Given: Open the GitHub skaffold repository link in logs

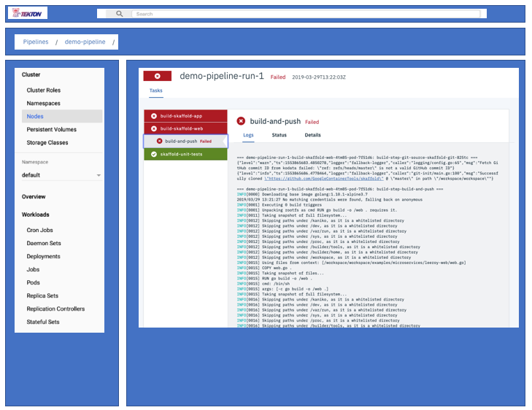Looking at the screenshot, I should pyautogui.click(x=324, y=179).
